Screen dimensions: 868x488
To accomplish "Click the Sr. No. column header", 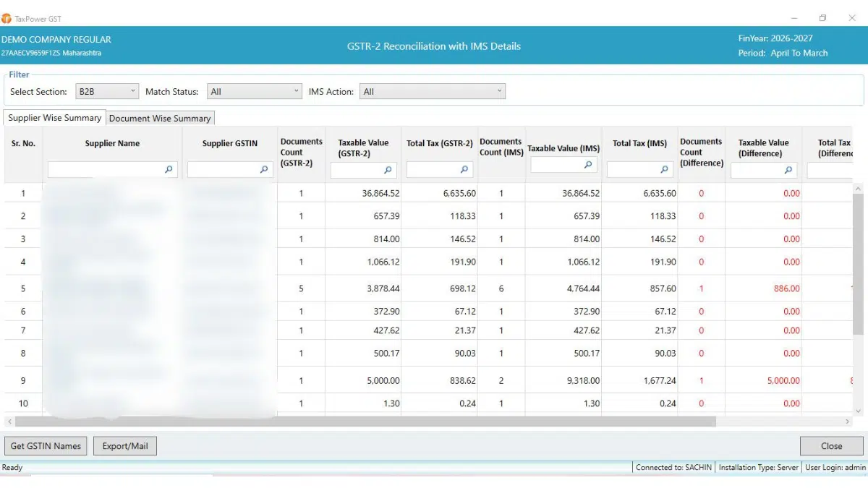I will (23, 143).
